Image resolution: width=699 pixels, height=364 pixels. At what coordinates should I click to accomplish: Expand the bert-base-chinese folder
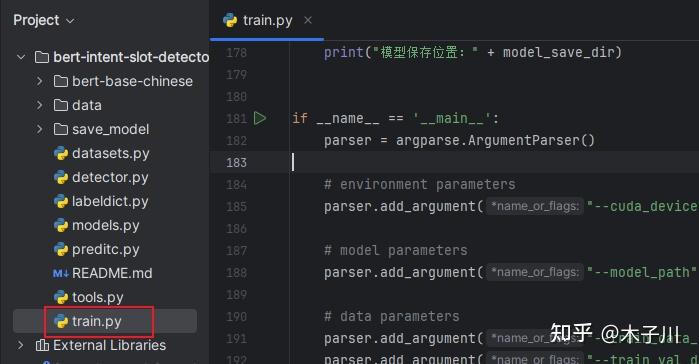click(x=39, y=81)
